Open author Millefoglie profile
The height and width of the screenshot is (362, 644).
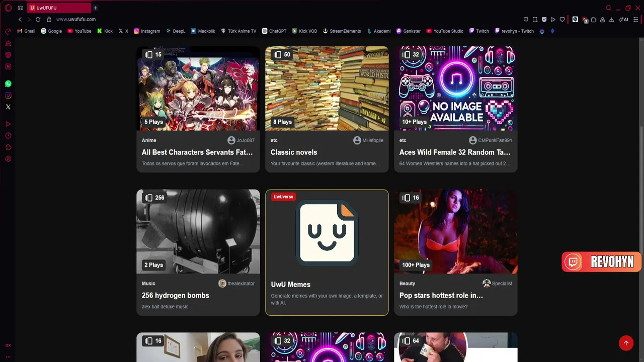pyautogui.click(x=368, y=140)
